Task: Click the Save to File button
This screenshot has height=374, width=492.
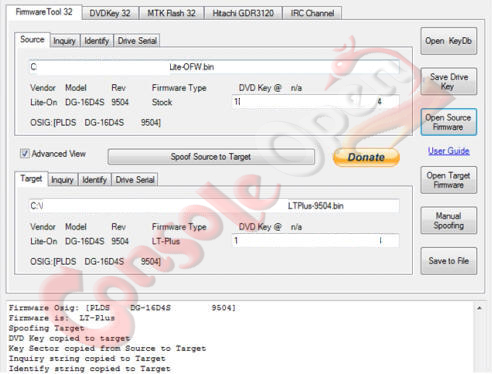Action: pos(449,261)
